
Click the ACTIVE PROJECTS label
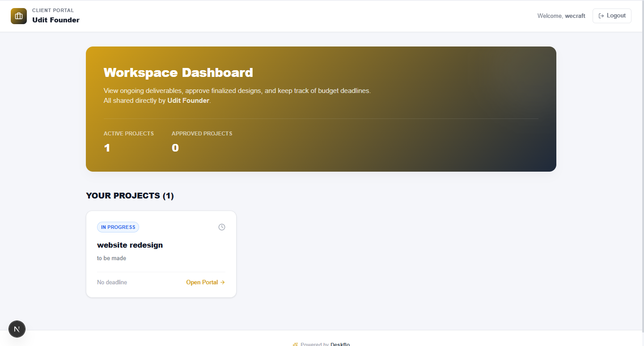pyautogui.click(x=129, y=134)
